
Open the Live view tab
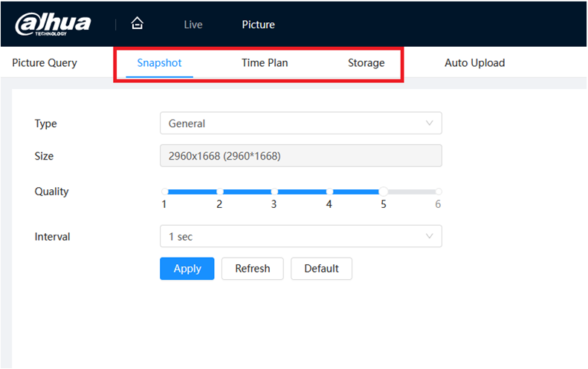(193, 25)
